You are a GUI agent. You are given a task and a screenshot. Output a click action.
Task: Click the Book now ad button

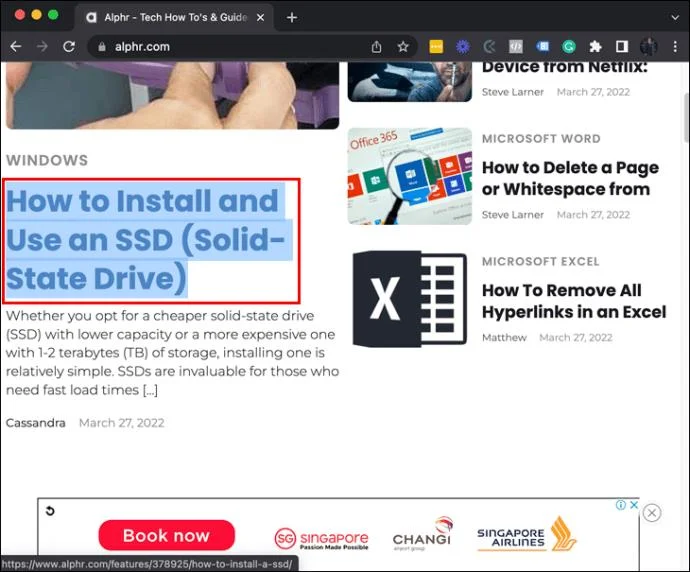[166, 535]
